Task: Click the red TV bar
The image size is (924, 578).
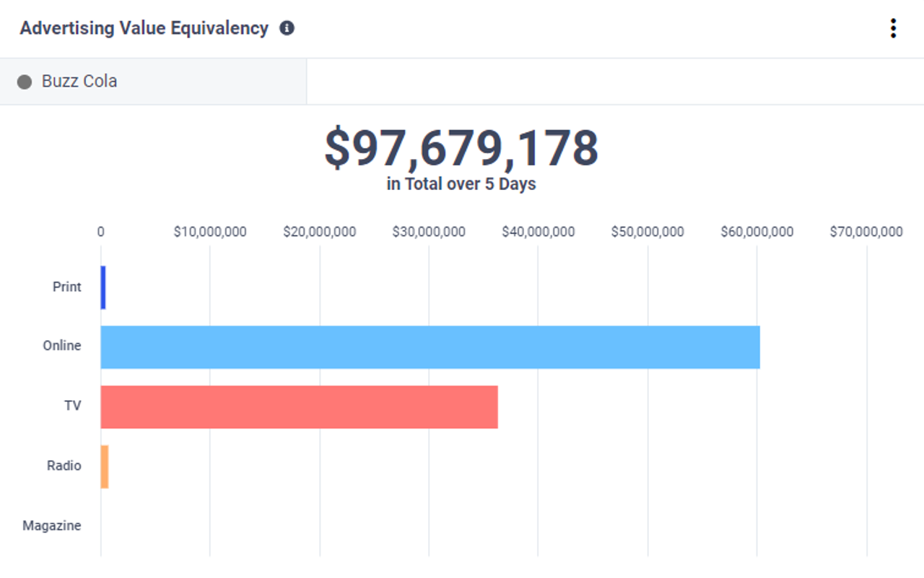Action: point(299,407)
